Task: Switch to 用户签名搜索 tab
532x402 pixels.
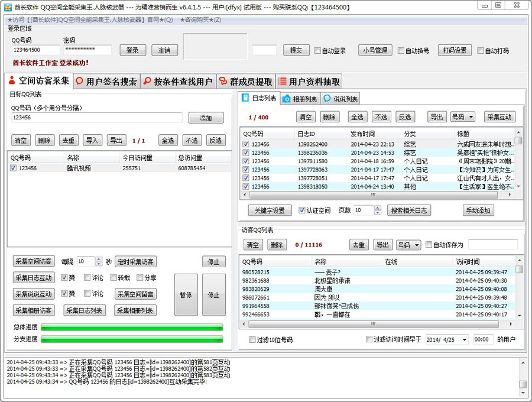Action: tap(107, 82)
